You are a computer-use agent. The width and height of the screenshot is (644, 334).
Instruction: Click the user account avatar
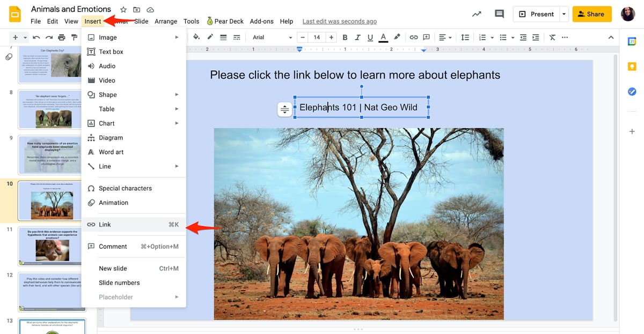(628, 14)
